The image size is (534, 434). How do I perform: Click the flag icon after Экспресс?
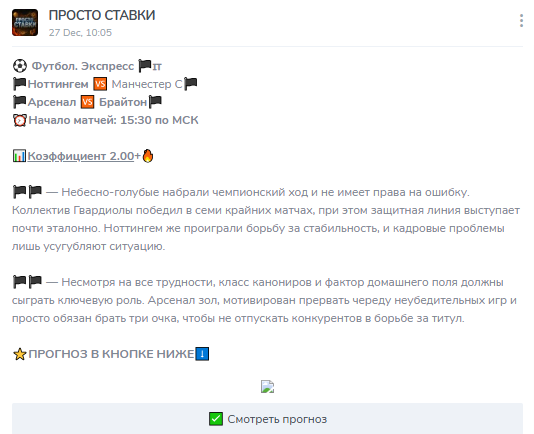coord(145,66)
